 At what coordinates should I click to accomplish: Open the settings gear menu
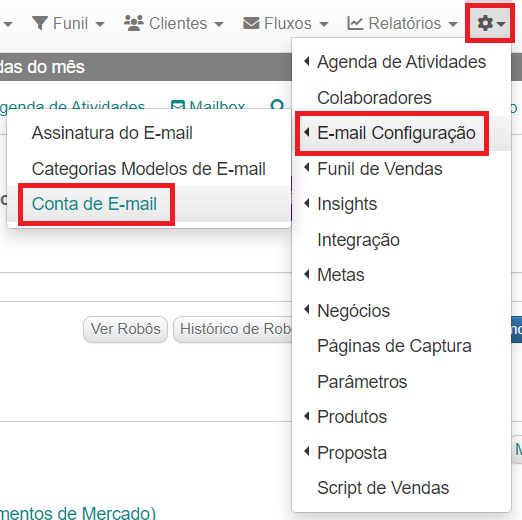[x=490, y=23]
